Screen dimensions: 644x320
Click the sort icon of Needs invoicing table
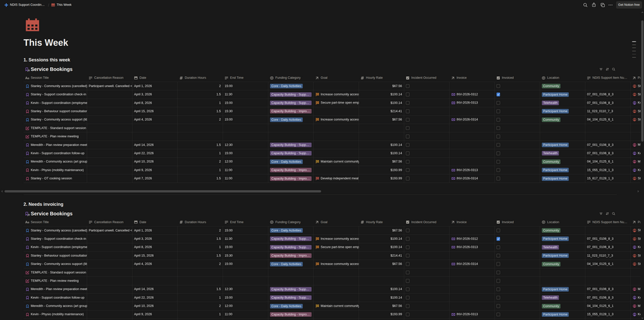click(x=607, y=214)
